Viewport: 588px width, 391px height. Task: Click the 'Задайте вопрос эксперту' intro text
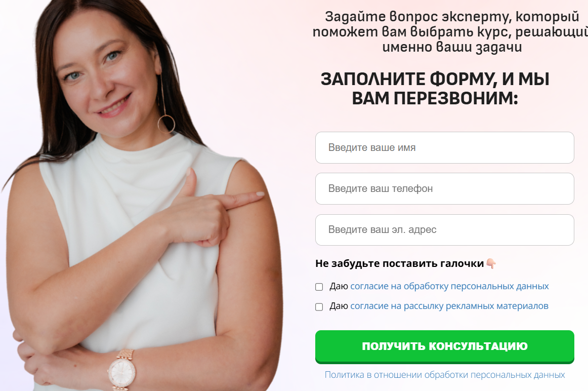coord(450,32)
